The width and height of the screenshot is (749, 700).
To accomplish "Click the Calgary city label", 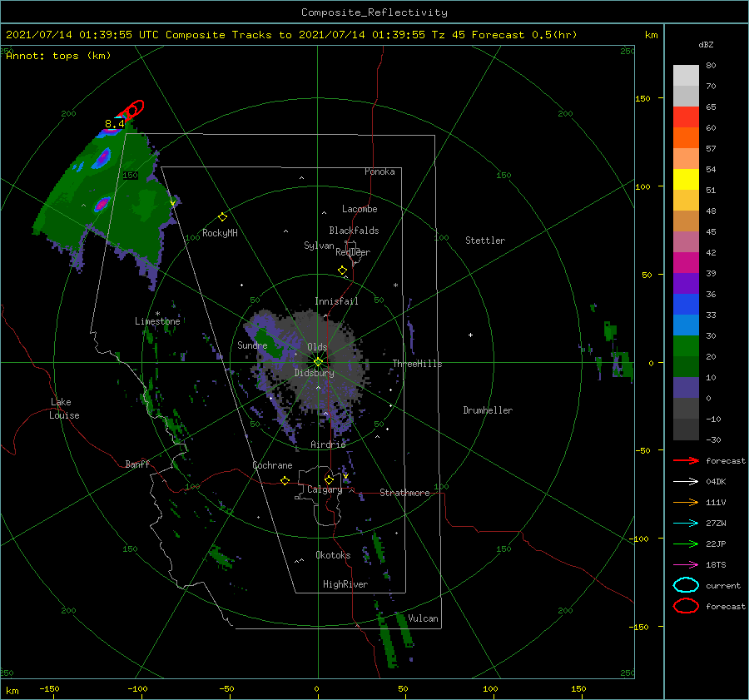I will pos(325,489).
